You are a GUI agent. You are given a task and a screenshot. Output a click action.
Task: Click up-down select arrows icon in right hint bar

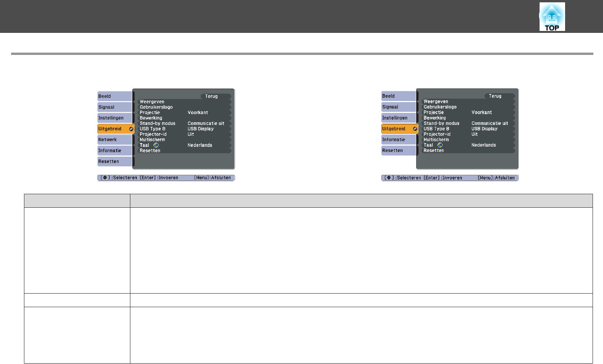point(389,178)
